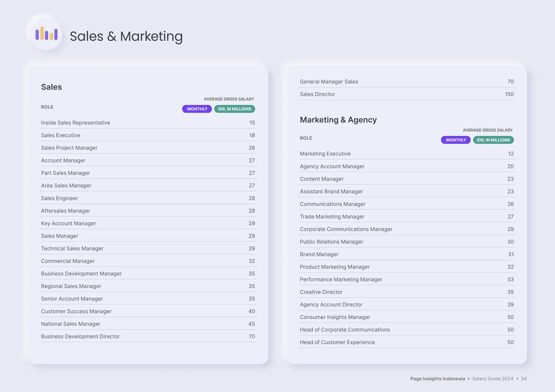Click the MONTHLY pill under Marketing & Agency
This screenshot has height=392, width=555.
click(x=456, y=140)
